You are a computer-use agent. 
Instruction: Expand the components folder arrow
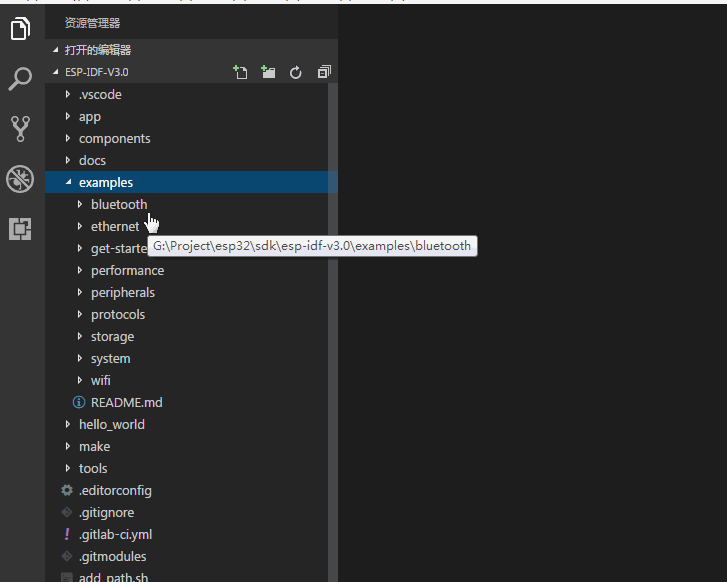(x=68, y=138)
